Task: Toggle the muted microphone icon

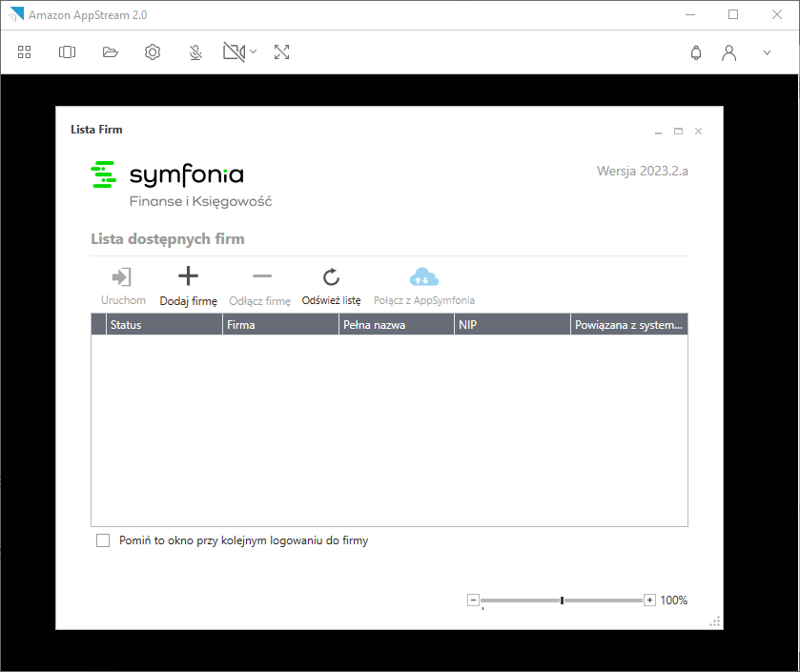Action: coord(195,52)
